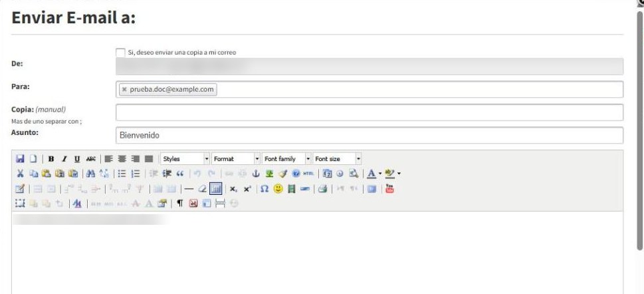The image size is (644, 294).
Task: Paste as plain text icon
Action: tap(60, 174)
